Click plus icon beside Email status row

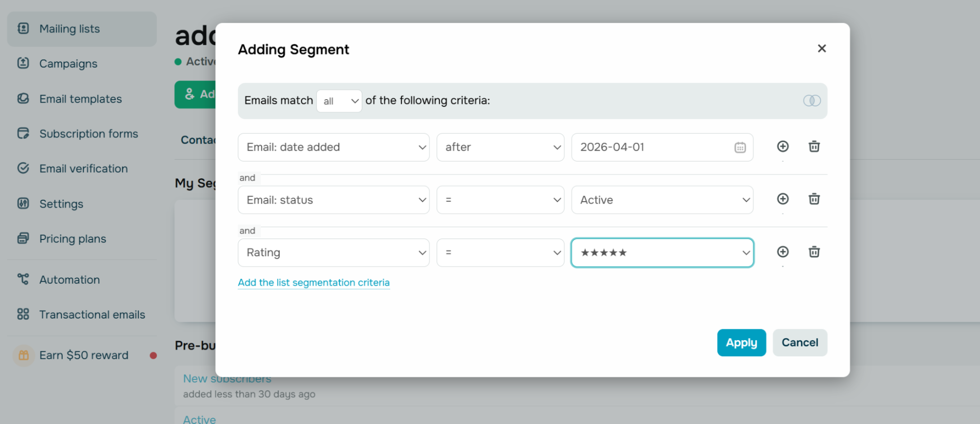coord(782,199)
